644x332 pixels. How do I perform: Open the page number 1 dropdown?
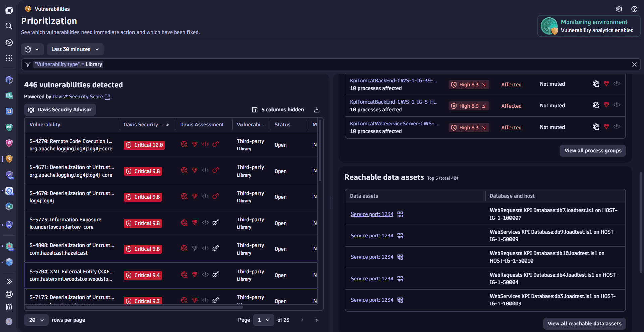pos(263,320)
